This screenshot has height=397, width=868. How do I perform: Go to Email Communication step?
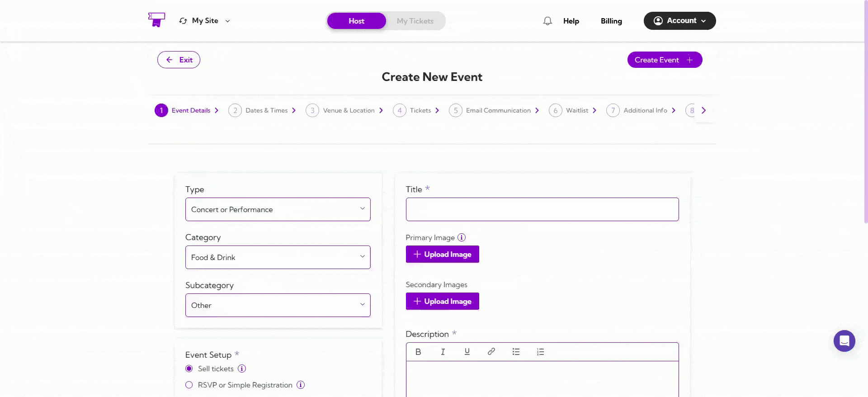(494, 110)
